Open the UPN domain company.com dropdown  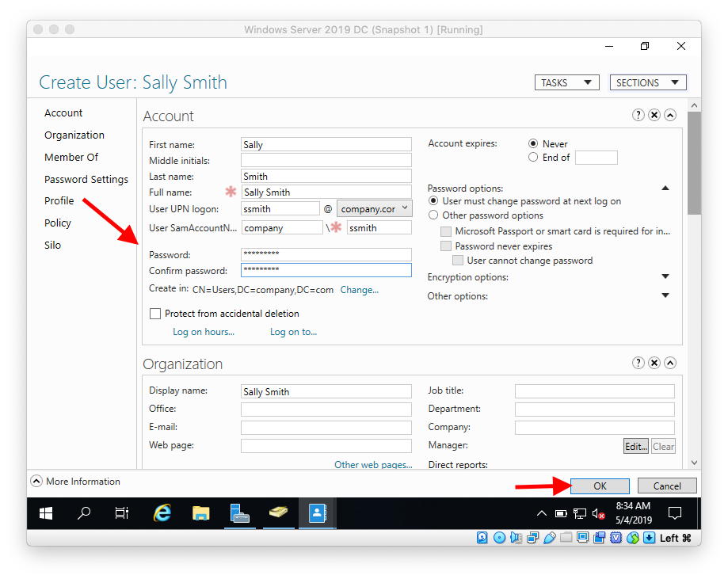(x=374, y=208)
